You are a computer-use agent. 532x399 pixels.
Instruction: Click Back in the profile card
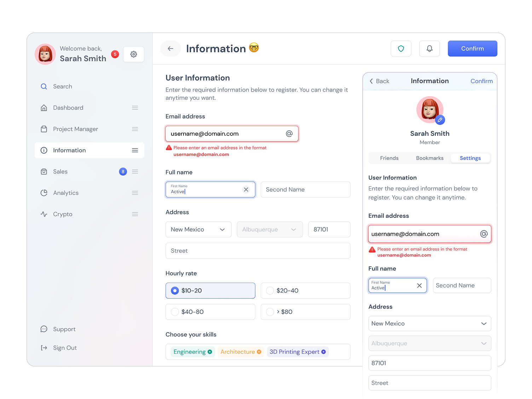tap(380, 81)
